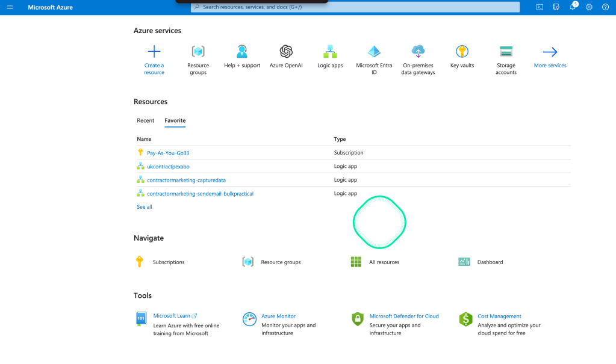Viewport: 616px width, 364px height.
Task: Open On-premises data gateways icon
Action: click(418, 51)
